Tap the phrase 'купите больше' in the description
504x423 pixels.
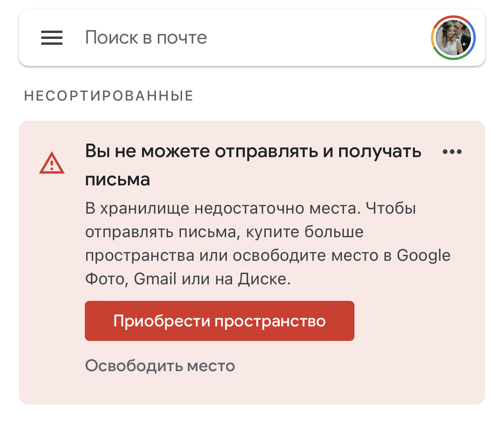[305, 232]
